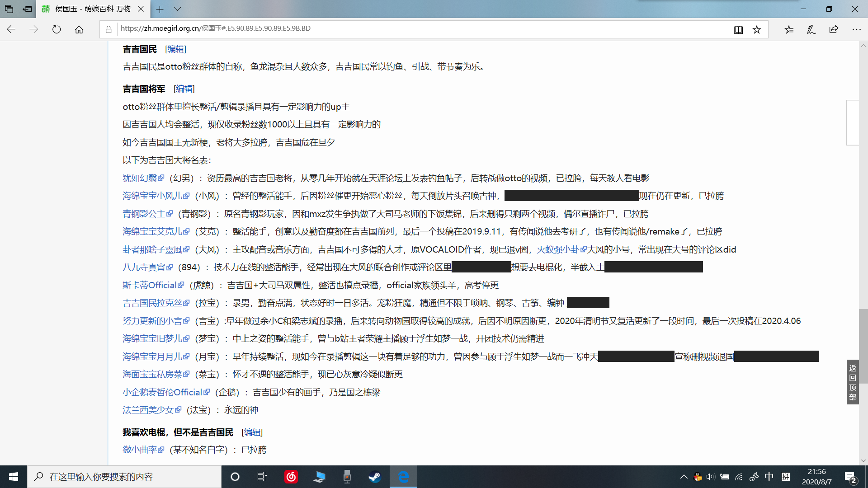
Task: Click 编辑 next to 吉吉国将军 heading
Action: [184, 89]
